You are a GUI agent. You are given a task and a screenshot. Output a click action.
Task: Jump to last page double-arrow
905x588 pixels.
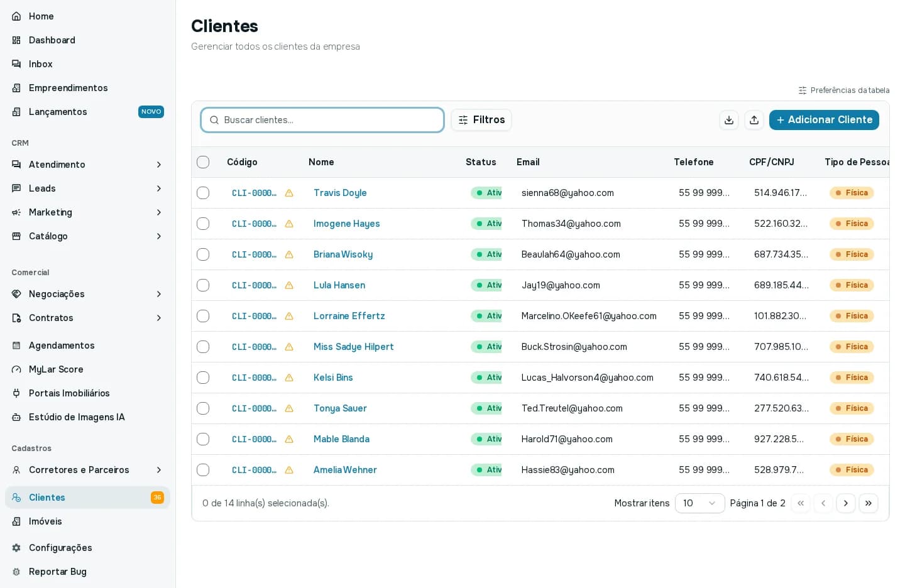[x=869, y=503]
